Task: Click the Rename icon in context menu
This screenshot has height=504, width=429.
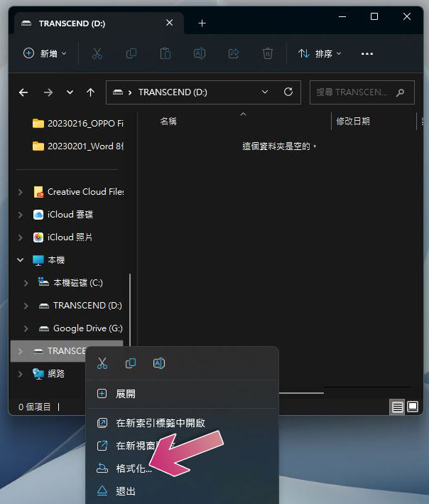Action: pos(159,363)
